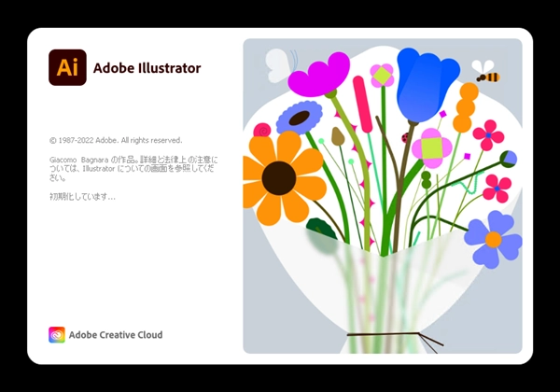The width and height of the screenshot is (560, 392).
Task: Click the "Adobe Illustrator" title text
Action: point(147,68)
